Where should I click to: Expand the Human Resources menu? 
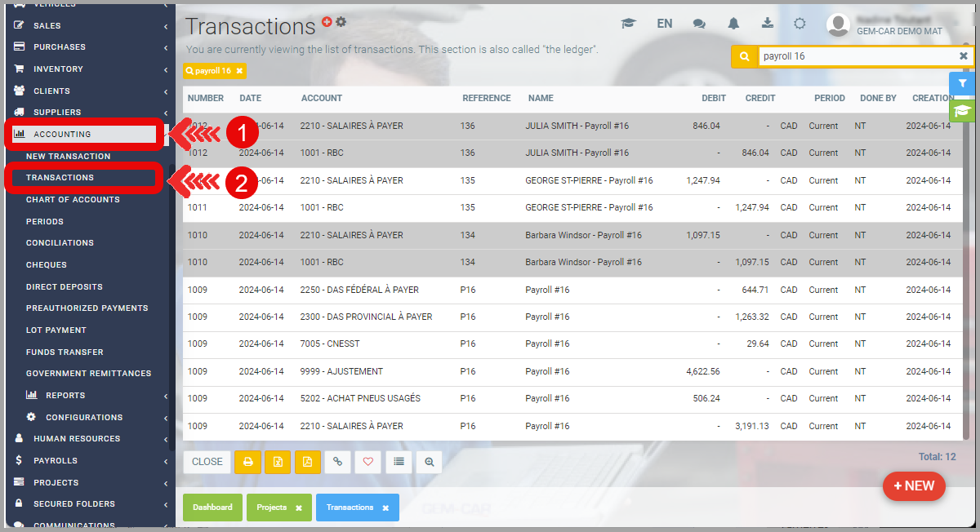point(77,439)
